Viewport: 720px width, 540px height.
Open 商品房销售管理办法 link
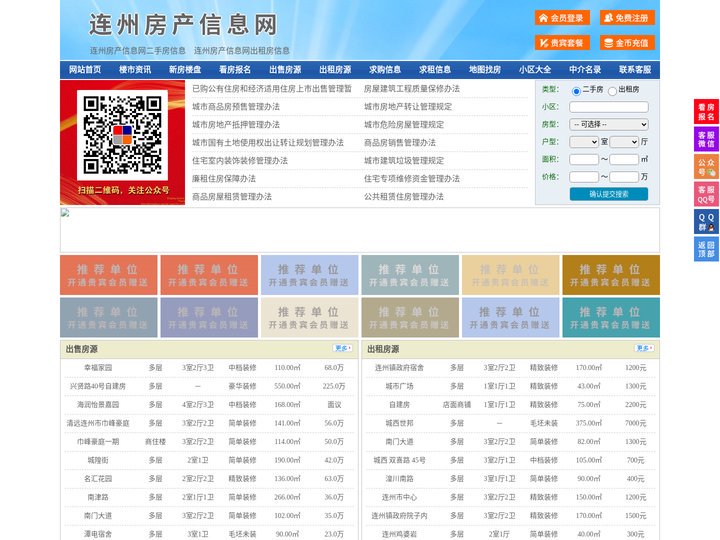pos(400,142)
